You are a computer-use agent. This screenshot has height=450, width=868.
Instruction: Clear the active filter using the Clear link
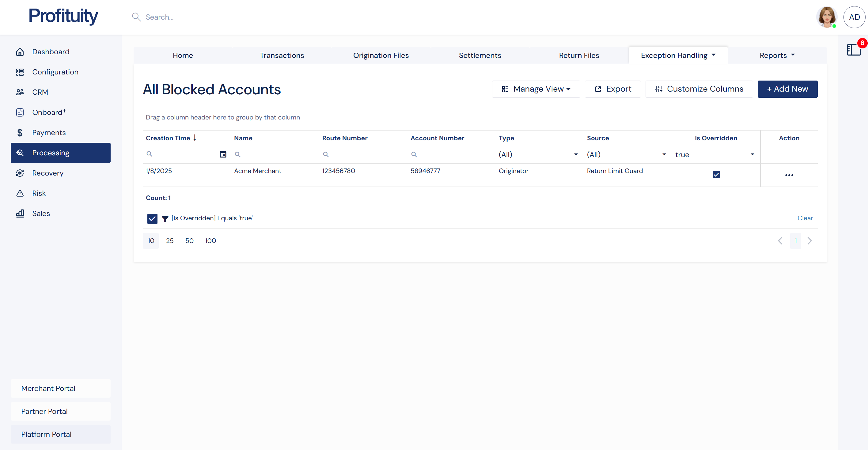(805, 218)
